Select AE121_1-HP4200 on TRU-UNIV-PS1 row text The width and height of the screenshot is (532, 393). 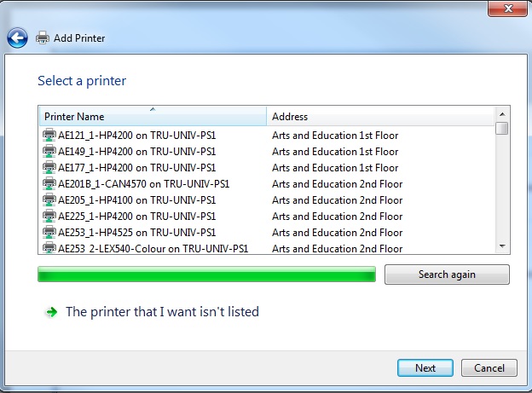point(136,136)
